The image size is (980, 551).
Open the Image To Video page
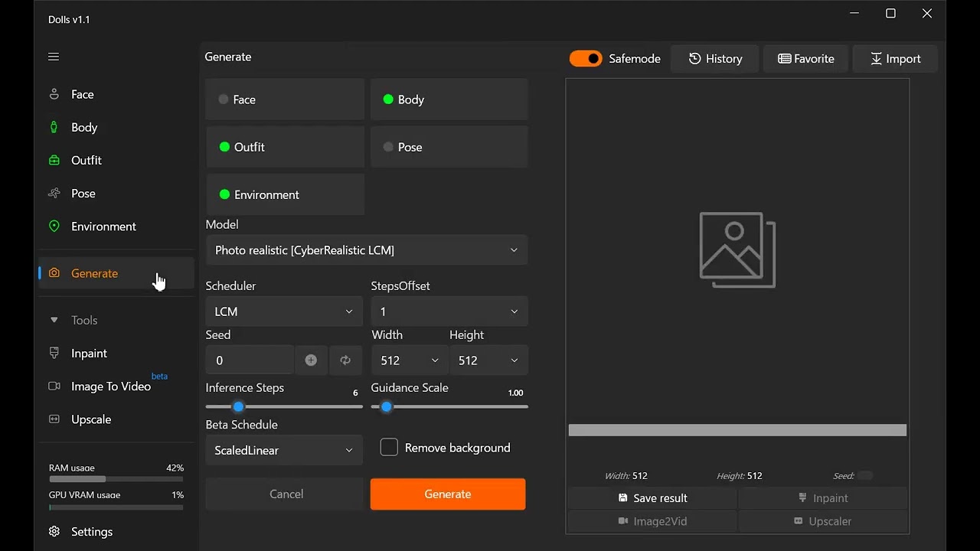115,386
